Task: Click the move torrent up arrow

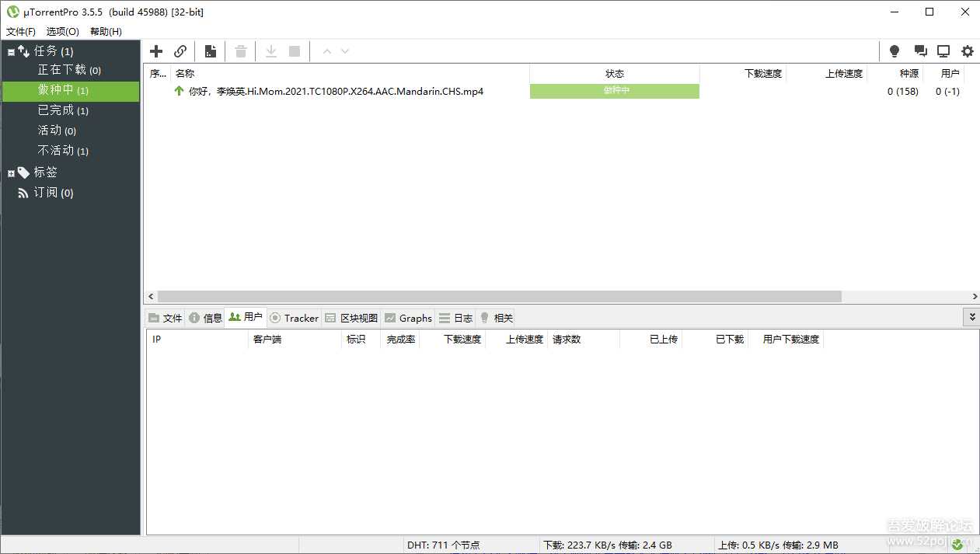Action: (326, 51)
